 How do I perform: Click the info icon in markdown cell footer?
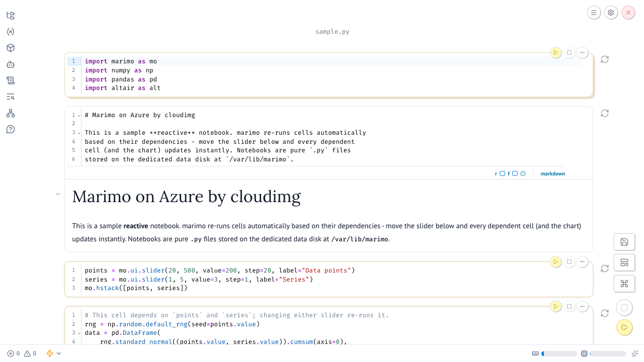pos(523,173)
